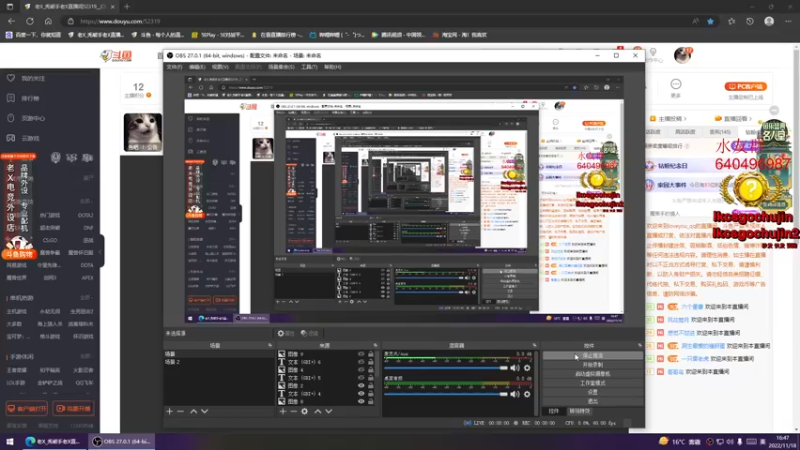Click the favorite star in address bar
The width and height of the screenshot is (800, 450).
click(710, 21)
